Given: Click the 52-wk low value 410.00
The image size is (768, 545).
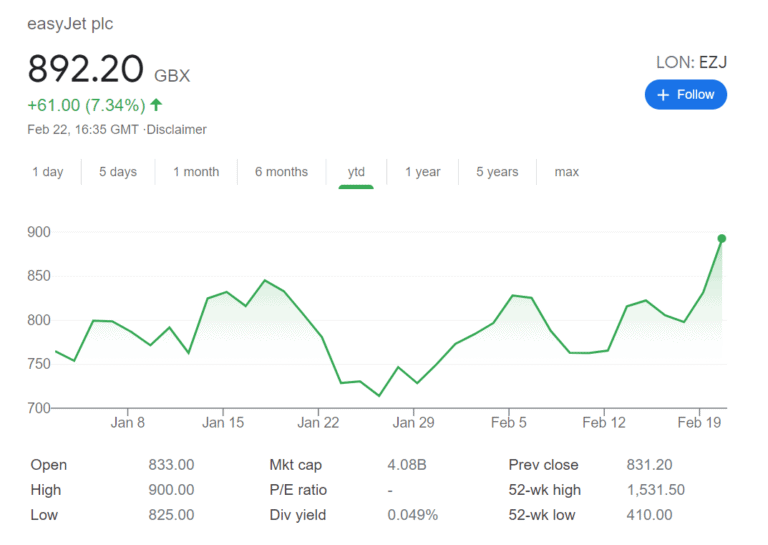Looking at the screenshot, I should point(649,515).
